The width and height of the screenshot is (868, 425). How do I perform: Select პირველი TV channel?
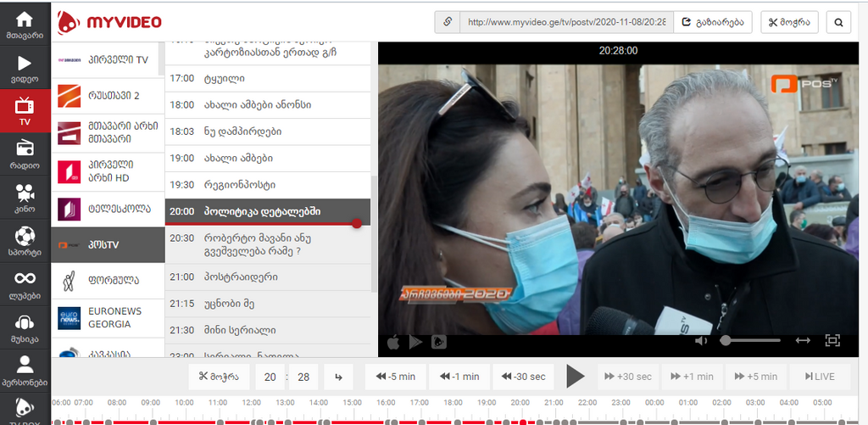(x=108, y=59)
